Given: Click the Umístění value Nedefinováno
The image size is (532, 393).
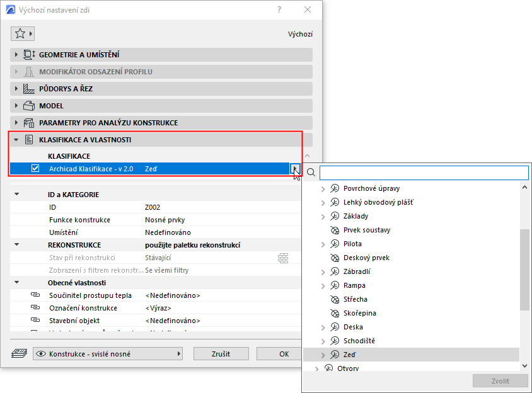Looking at the screenshot, I should point(168,232).
